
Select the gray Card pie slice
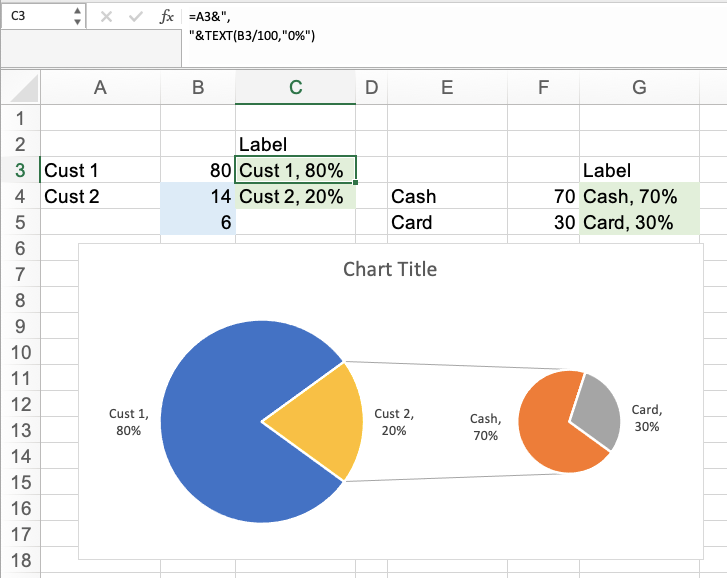(599, 410)
